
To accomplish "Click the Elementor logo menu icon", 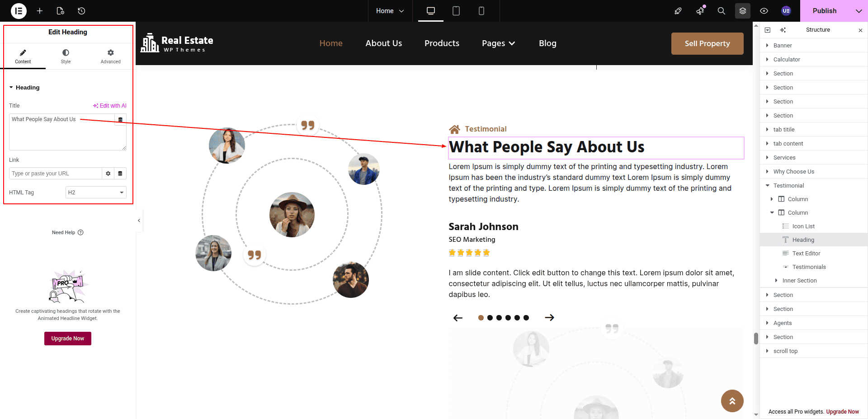I will (x=19, y=11).
